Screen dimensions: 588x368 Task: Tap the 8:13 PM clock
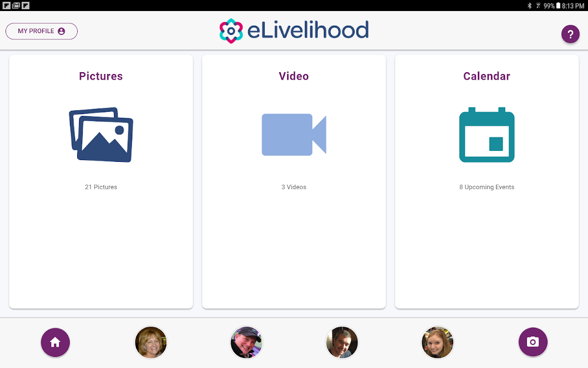pyautogui.click(x=573, y=6)
